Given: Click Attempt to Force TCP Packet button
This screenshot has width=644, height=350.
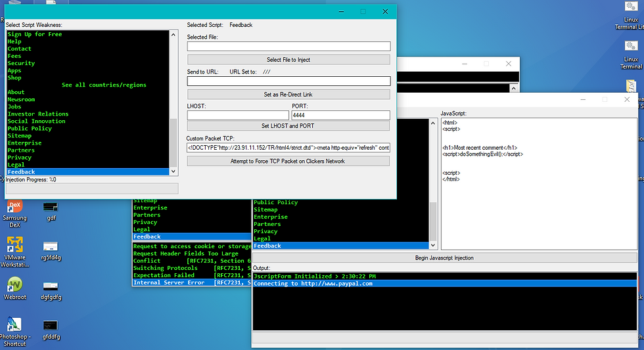Looking at the screenshot, I should pos(288,162).
